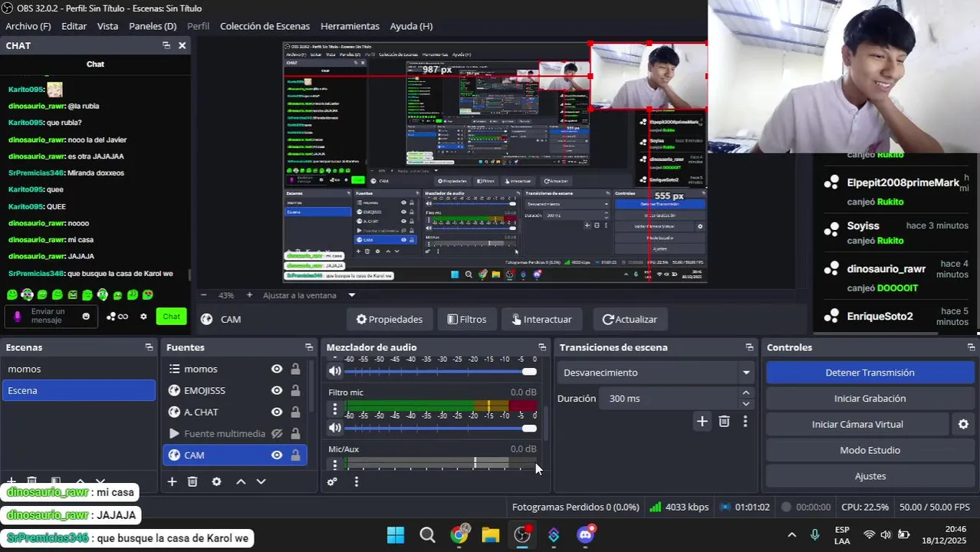Float the Escenas dock panel

coord(149,347)
